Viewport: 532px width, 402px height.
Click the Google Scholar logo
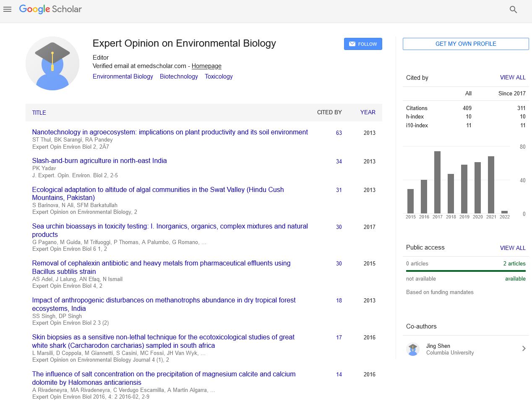pyautogui.click(x=50, y=9)
